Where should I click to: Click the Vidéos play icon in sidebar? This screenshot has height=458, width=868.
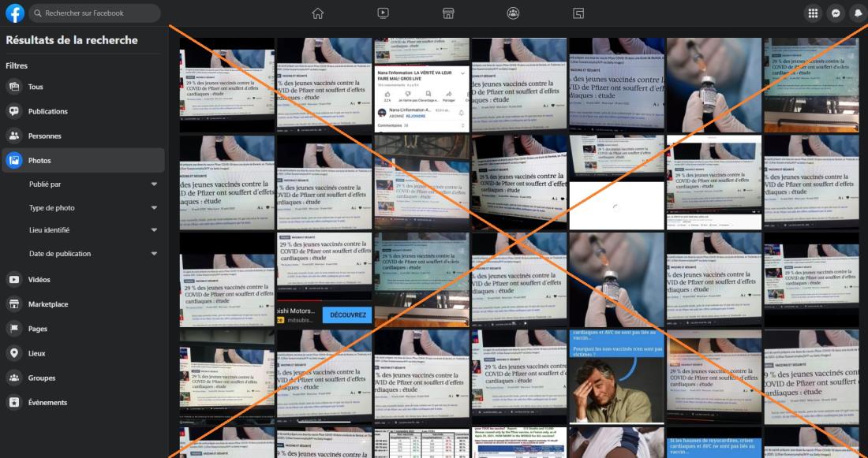pyautogui.click(x=14, y=280)
